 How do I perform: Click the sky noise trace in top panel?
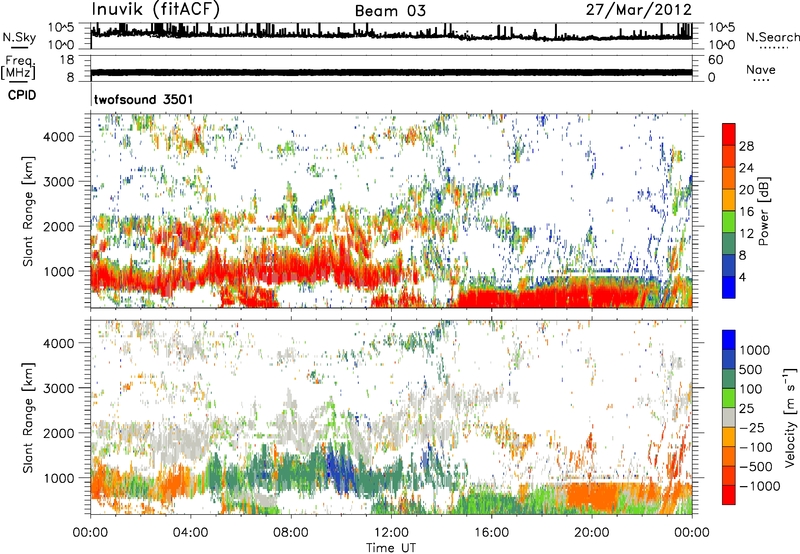coord(391,34)
